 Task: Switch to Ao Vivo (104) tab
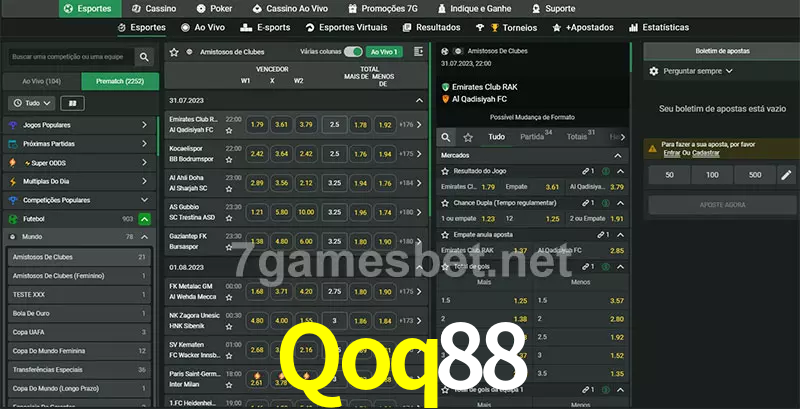tap(40, 80)
